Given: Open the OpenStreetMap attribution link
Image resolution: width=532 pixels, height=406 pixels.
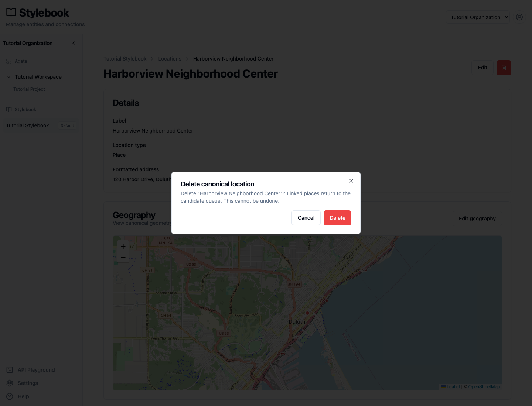Looking at the screenshot, I should (484, 387).
